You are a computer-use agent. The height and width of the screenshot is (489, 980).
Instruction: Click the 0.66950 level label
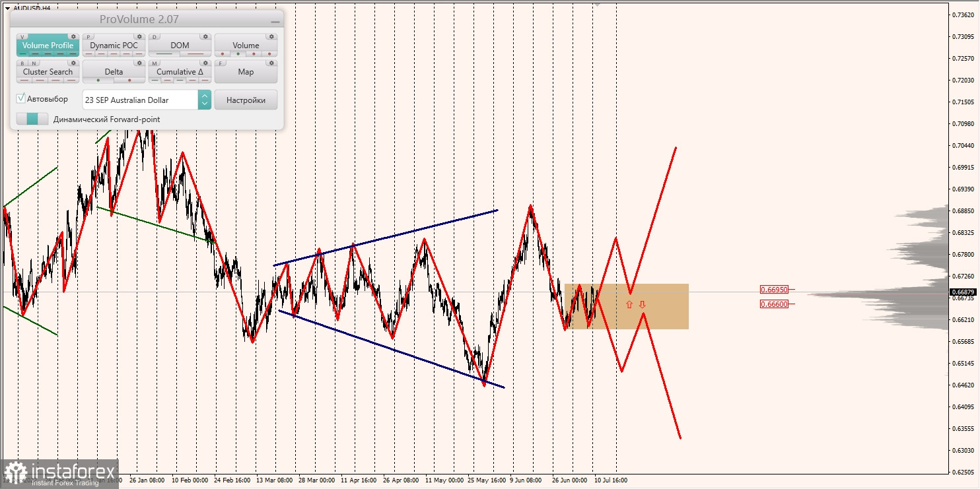[773, 289]
